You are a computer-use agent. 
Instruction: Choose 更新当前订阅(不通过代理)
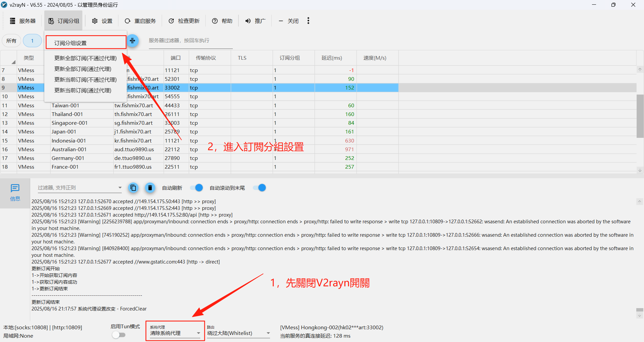[86, 80]
